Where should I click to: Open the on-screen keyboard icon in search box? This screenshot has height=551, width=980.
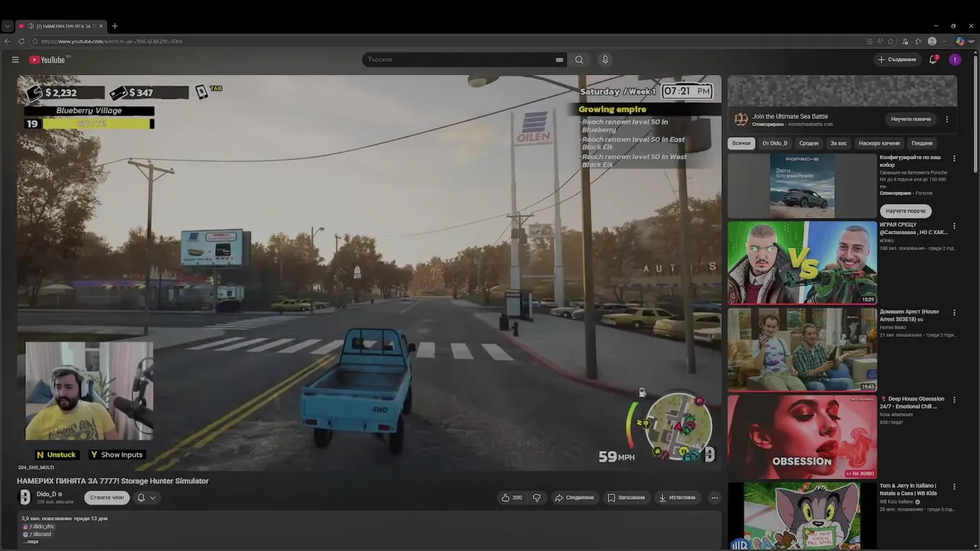tap(560, 60)
